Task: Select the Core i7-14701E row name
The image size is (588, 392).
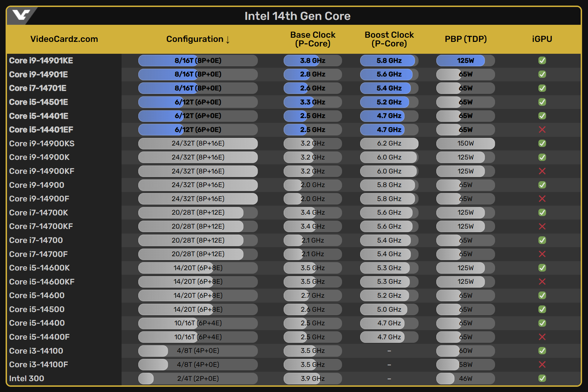Action: [38, 88]
